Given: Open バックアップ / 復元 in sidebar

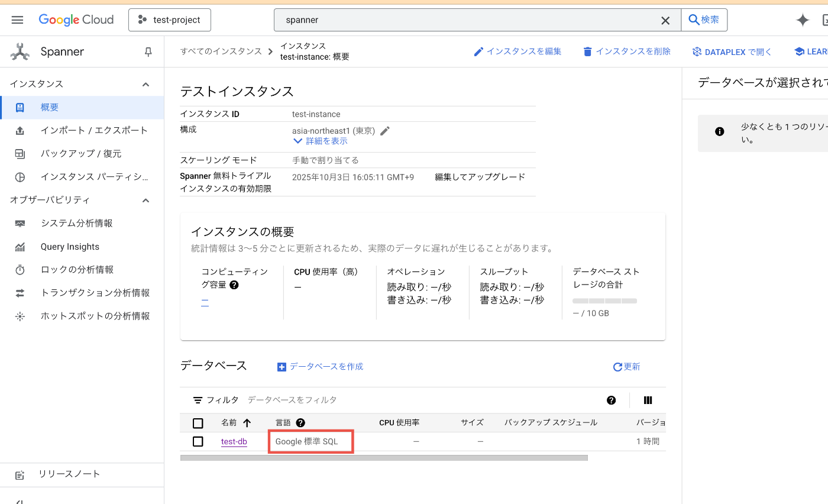Looking at the screenshot, I should point(82,154).
